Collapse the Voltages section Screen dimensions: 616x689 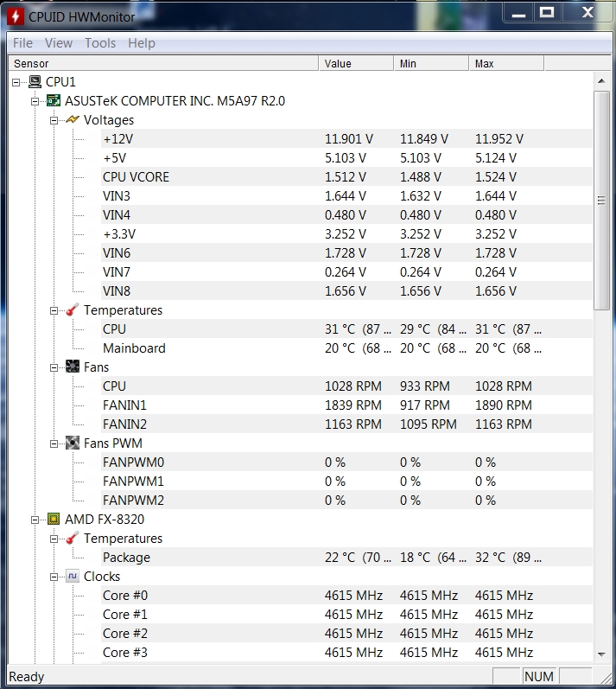tap(54, 120)
